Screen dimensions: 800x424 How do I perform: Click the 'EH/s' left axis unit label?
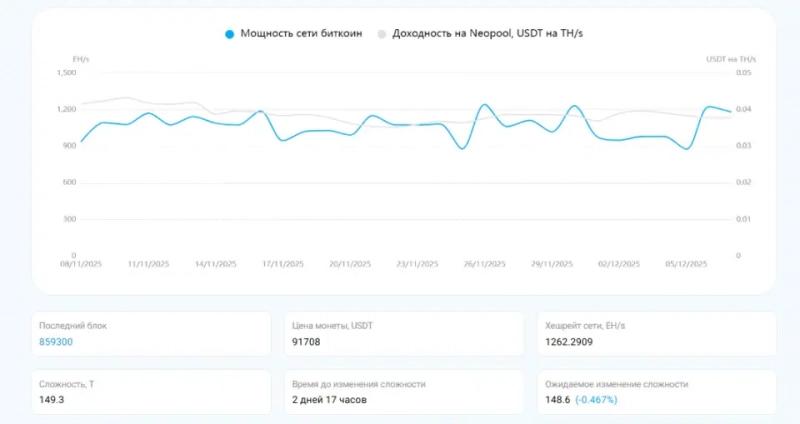pyautogui.click(x=81, y=59)
